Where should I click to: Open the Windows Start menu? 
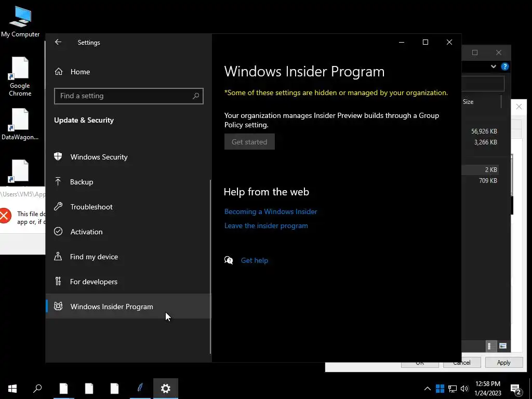pos(12,389)
